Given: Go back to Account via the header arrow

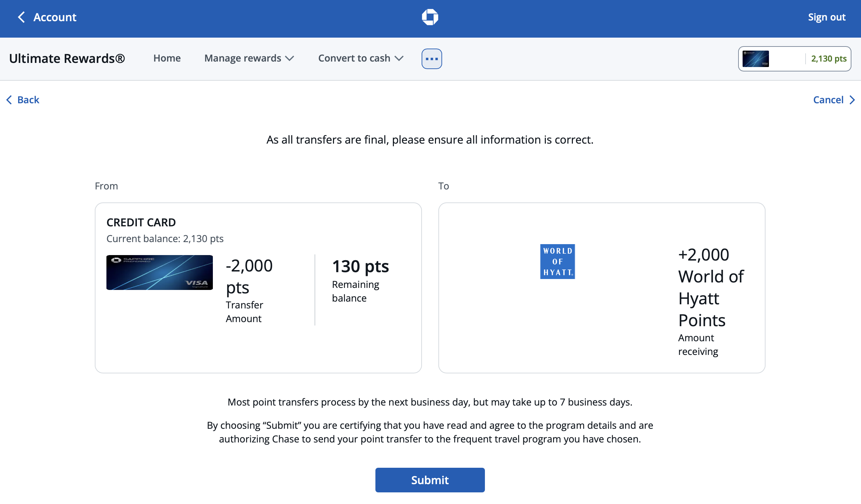Looking at the screenshot, I should point(47,17).
